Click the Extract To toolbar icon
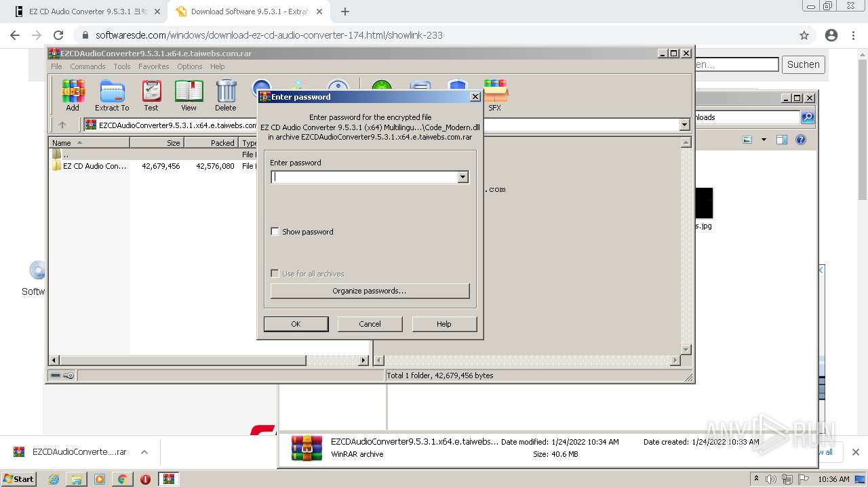 112,95
